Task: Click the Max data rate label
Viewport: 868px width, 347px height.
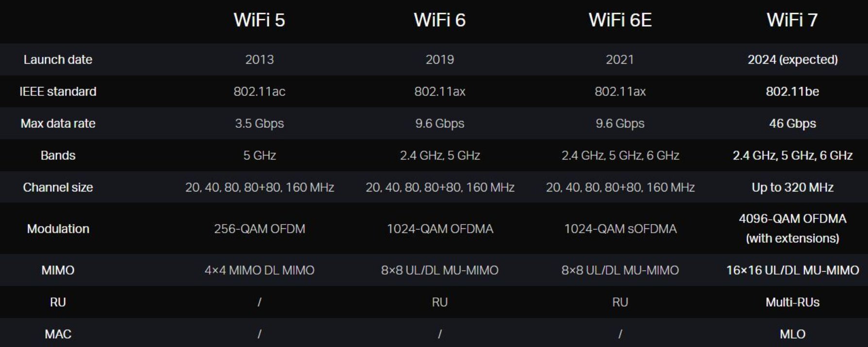Action: click(58, 123)
